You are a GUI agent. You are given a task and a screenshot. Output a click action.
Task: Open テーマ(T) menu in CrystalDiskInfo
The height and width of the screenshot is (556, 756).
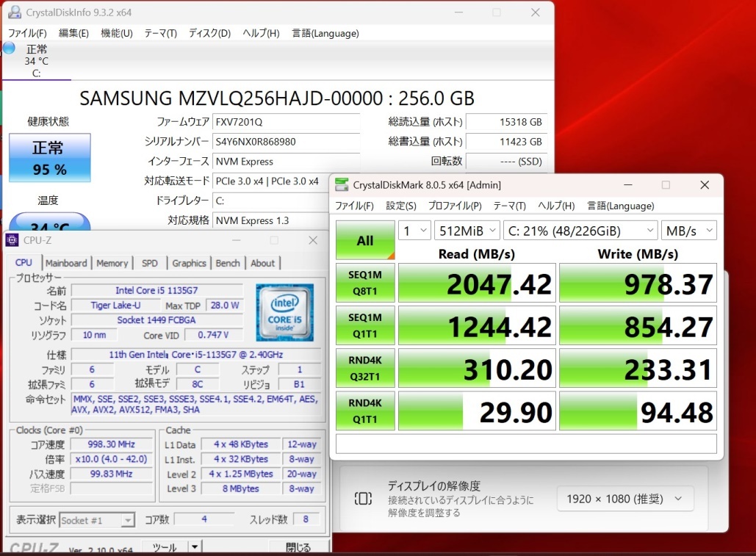(161, 33)
